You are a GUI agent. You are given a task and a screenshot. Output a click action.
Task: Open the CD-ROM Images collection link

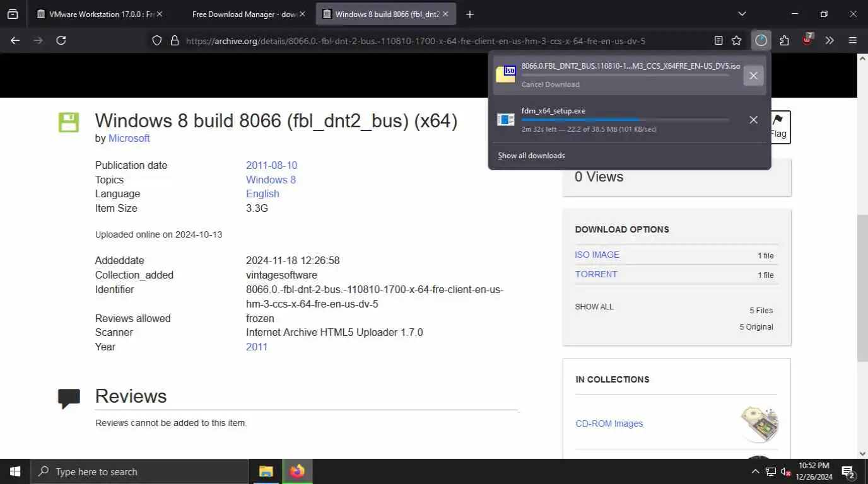click(609, 423)
